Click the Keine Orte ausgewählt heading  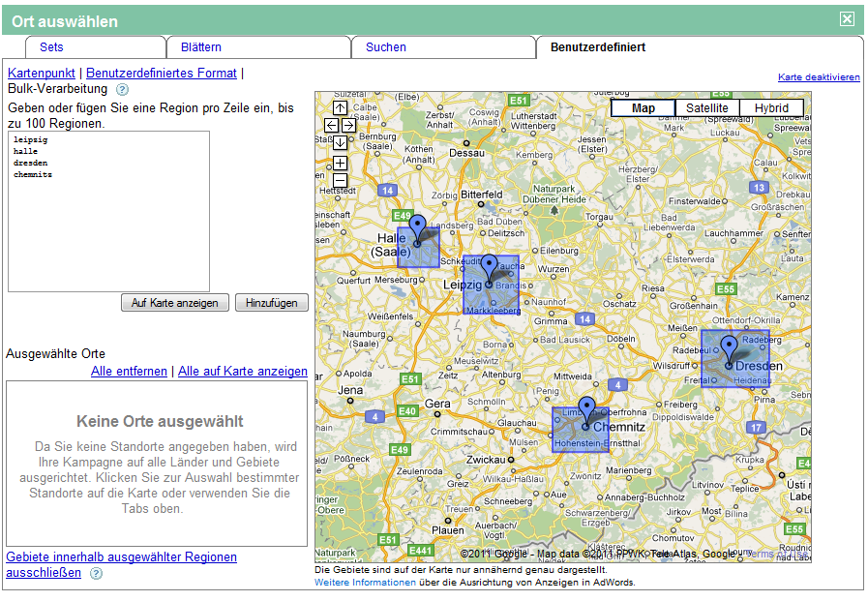click(160, 422)
